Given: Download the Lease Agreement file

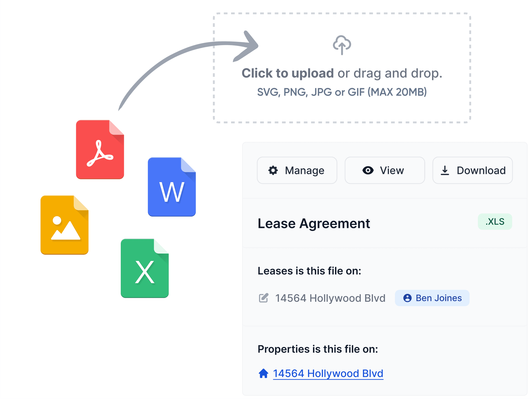Looking at the screenshot, I should click(472, 170).
